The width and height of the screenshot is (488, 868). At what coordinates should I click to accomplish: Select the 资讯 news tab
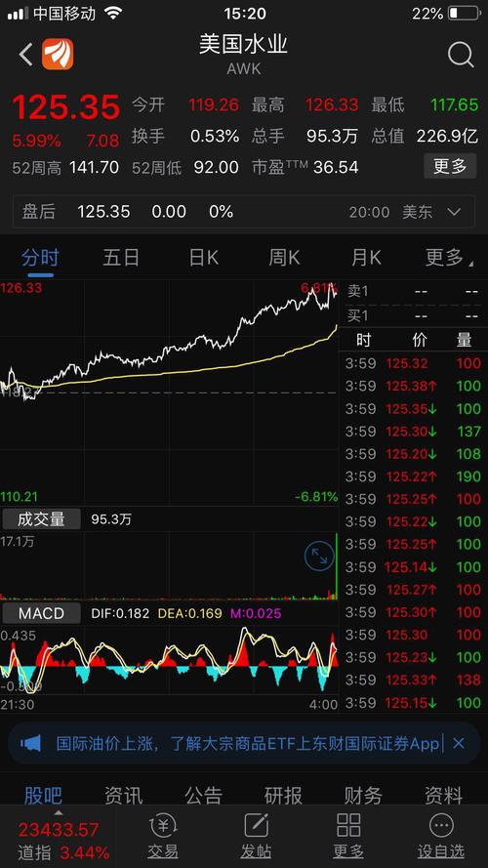123,796
